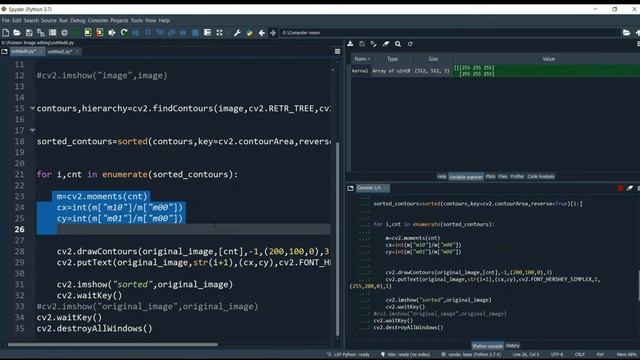This screenshot has height=360, width=640.
Task: Run selection or current line icon
Action: tap(112, 33)
